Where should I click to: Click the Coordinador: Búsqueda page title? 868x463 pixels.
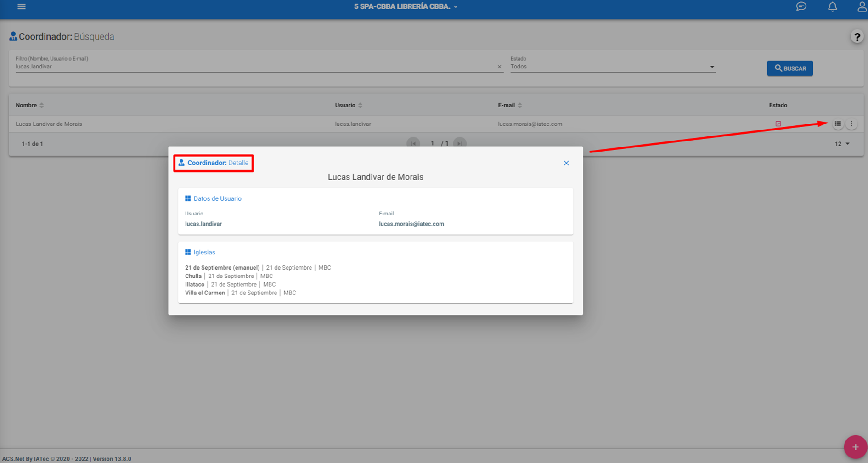coord(62,36)
